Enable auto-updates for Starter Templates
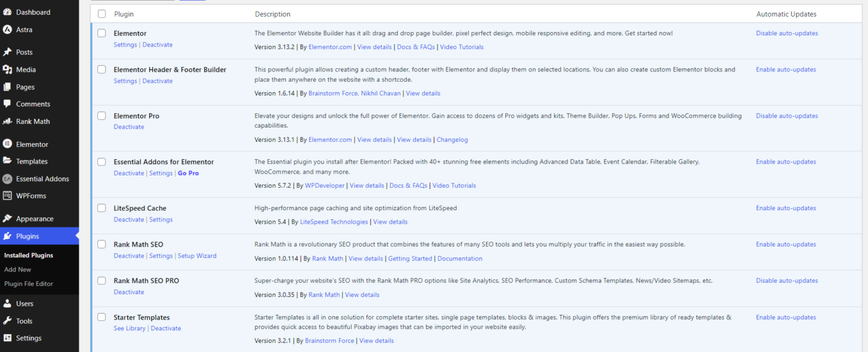The width and height of the screenshot is (868, 352). (786, 317)
